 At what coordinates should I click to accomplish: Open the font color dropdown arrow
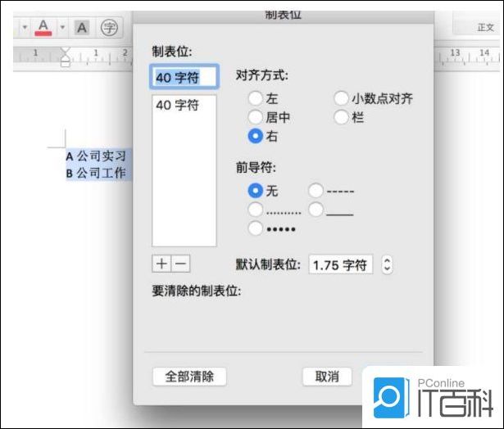62,28
